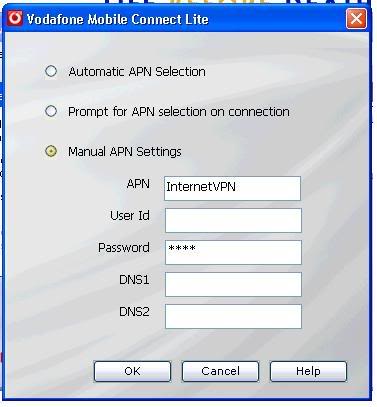377x407 pixels.
Task: Confirm settings with the OK button
Action: coord(132,371)
